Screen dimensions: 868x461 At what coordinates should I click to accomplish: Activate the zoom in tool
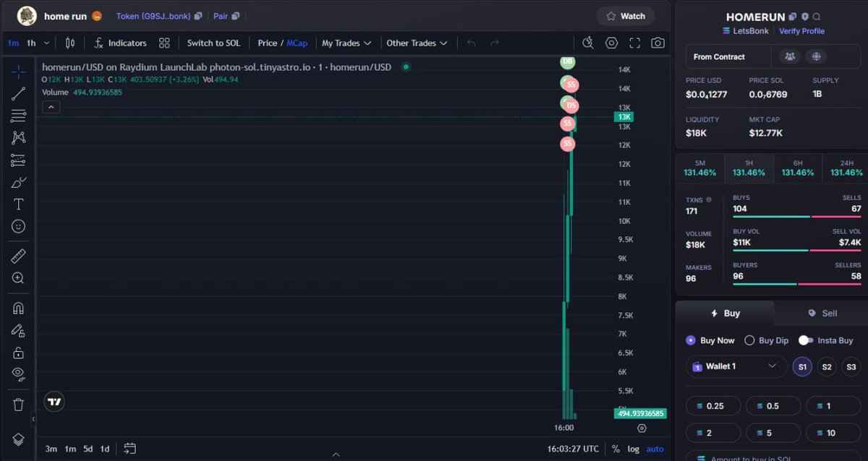pos(18,277)
